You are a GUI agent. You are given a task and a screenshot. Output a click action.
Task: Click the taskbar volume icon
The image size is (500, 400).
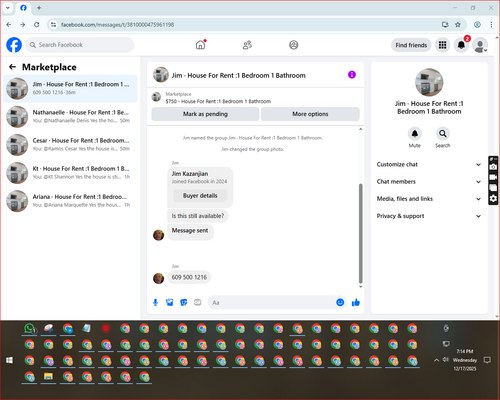[x=446, y=360]
